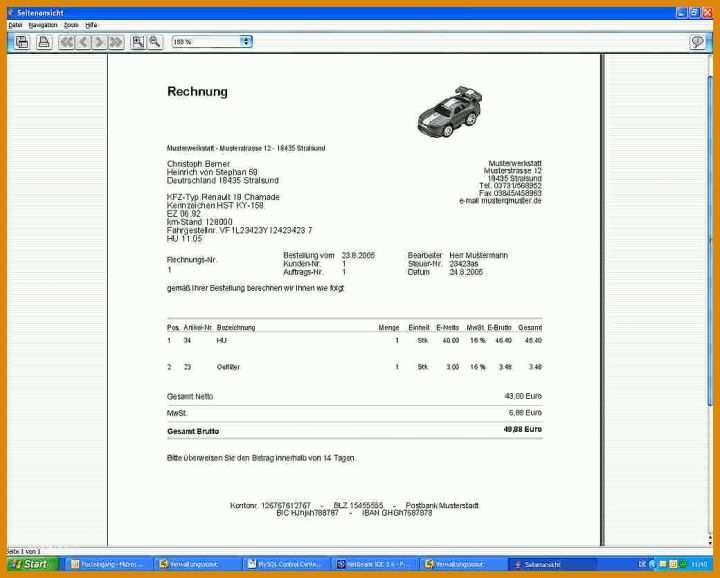The width and height of the screenshot is (720, 578).
Task: Click the 49,88 Euro total amount
Action: tap(523, 429)
